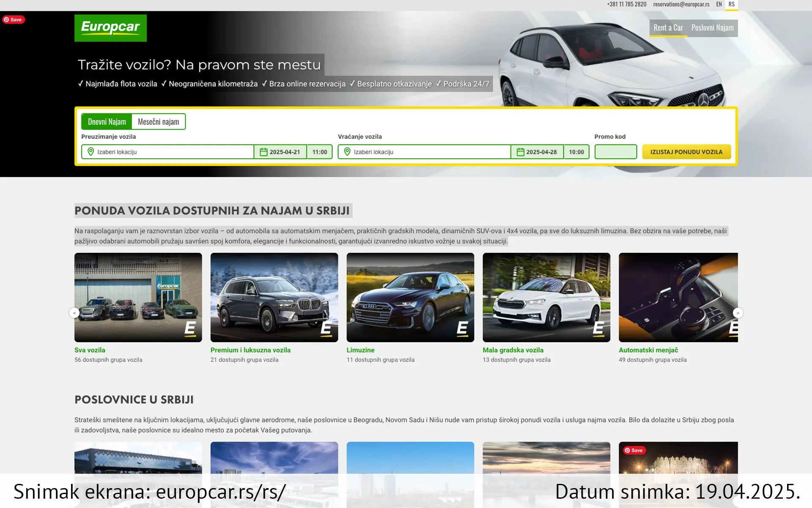Click the phone number +381 11 785 2820
This screenshot has height=508, width=812.
coord(627,4)
